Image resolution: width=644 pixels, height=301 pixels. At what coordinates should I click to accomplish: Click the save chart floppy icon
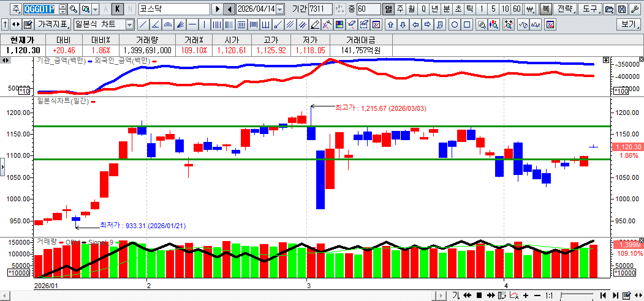click(622, 9)
